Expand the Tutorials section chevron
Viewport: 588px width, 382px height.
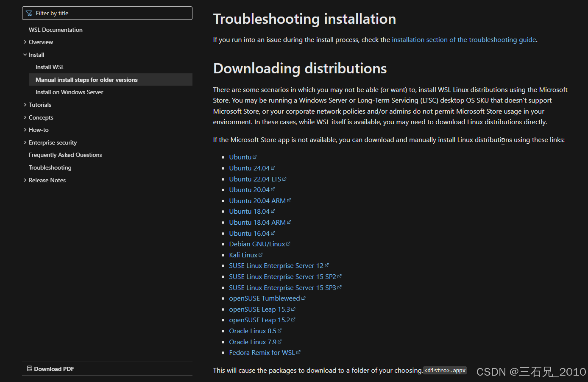pyautogui.click(x=25, y=105)
